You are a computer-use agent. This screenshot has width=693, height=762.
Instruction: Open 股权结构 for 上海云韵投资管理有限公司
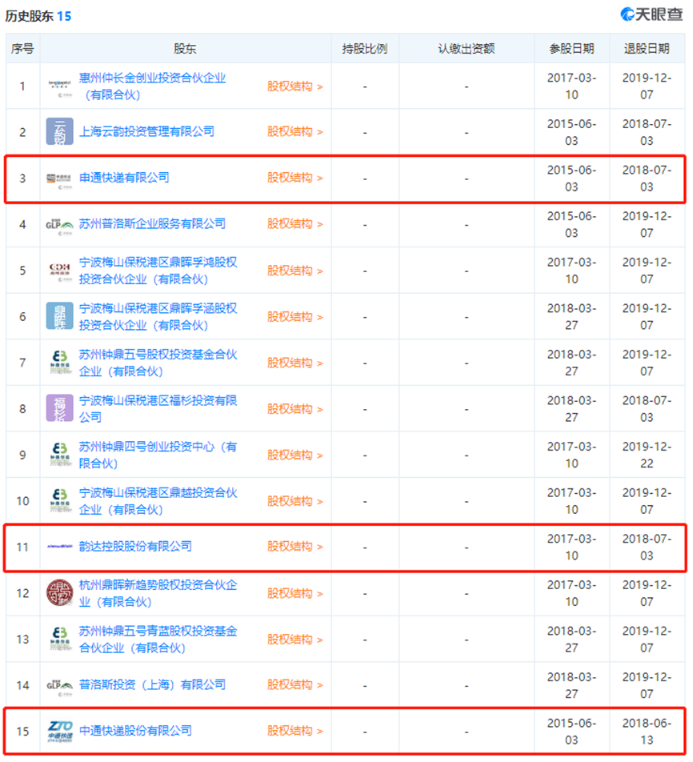click(294, 132)
